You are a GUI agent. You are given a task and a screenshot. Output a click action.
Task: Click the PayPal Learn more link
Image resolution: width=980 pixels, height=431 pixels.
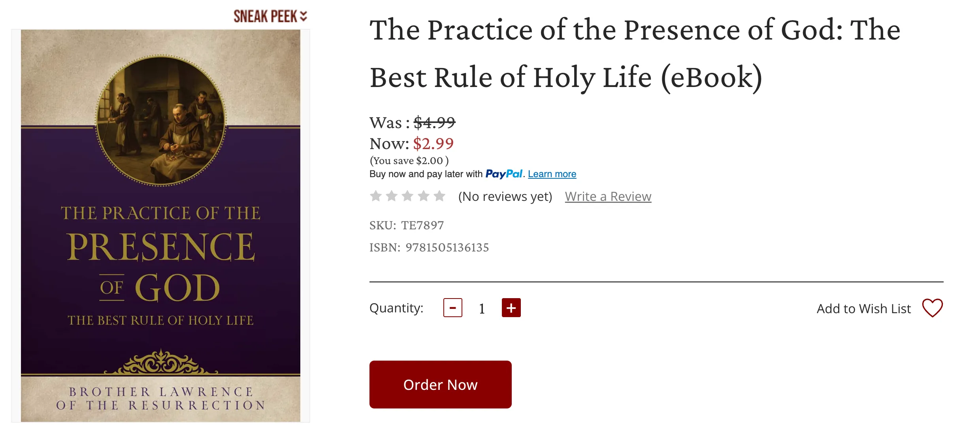pos(552,174)
